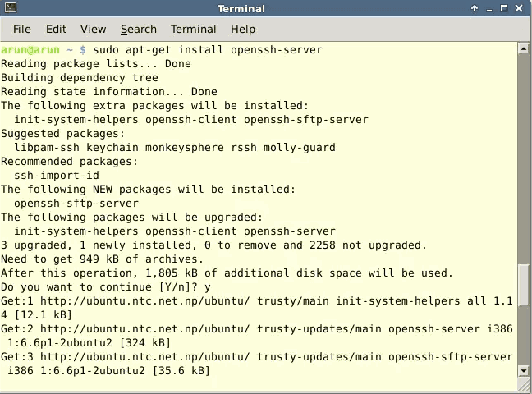Open the File menu
Image resolution: width=532 pixels, height=394 pixels.
click(x=21, y=29)
